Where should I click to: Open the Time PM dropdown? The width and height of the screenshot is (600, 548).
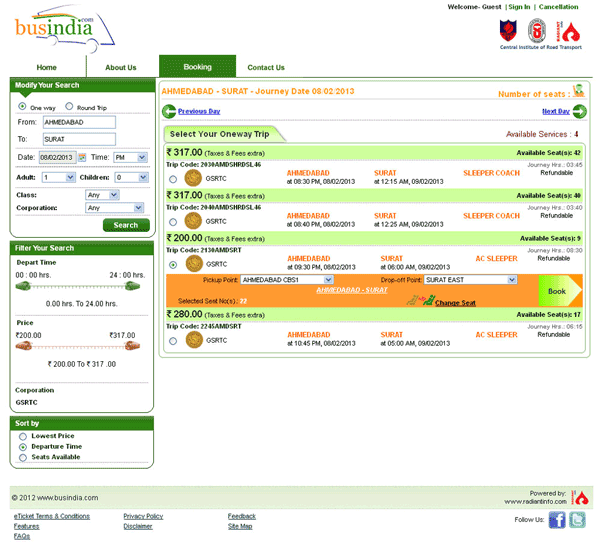(130, 157)
